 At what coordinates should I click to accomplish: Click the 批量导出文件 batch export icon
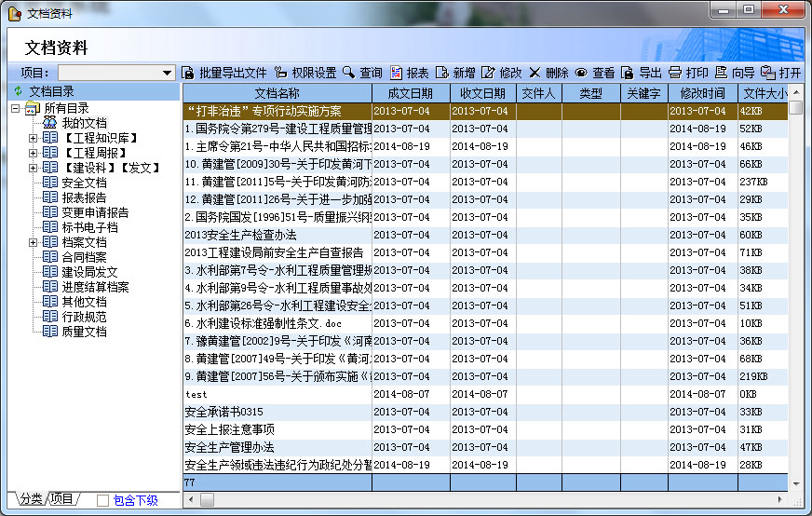coord(187,73)
